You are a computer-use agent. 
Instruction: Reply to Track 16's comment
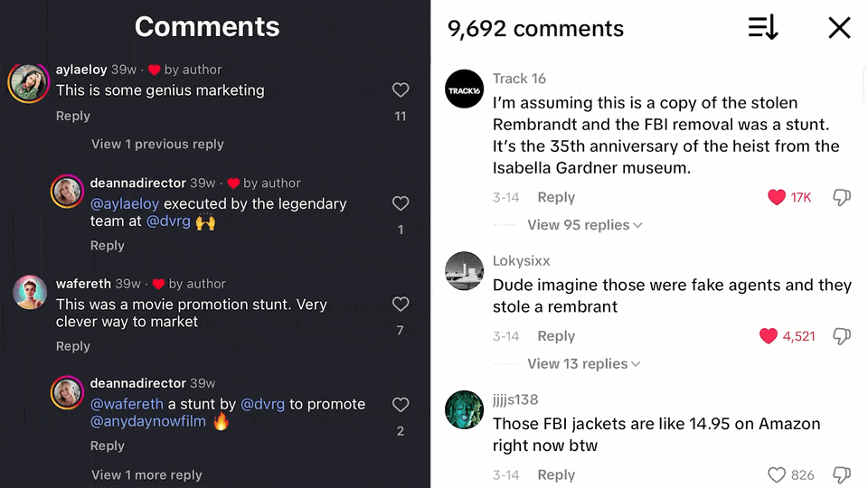click(x=556, y=197)
